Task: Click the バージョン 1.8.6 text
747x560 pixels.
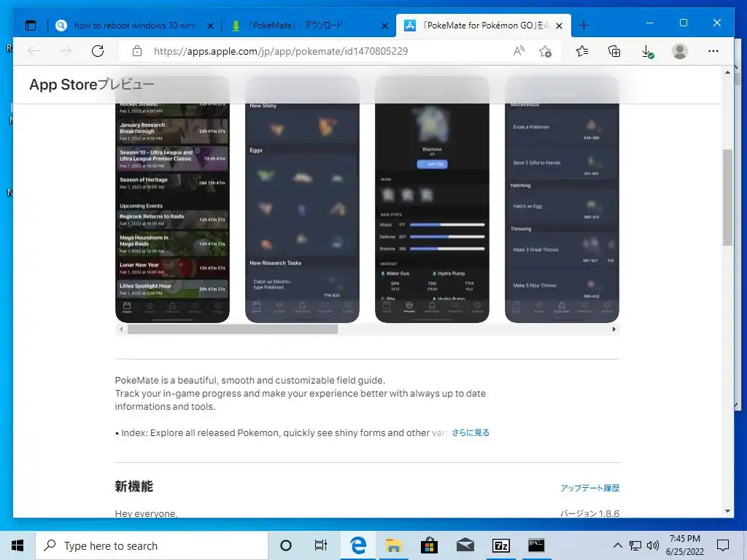Action: pyautogui.click(x=589, y=513)
